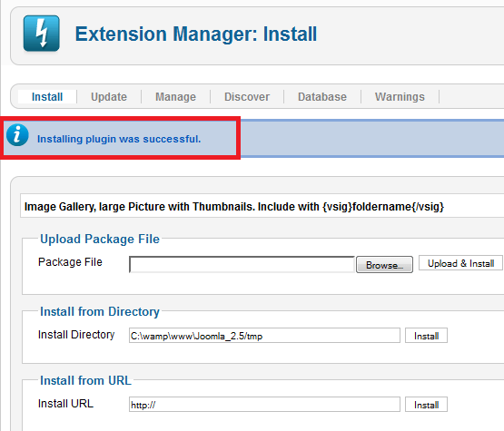Open the Install tab
Screen dimensions: 504x431
click(47, 97)
